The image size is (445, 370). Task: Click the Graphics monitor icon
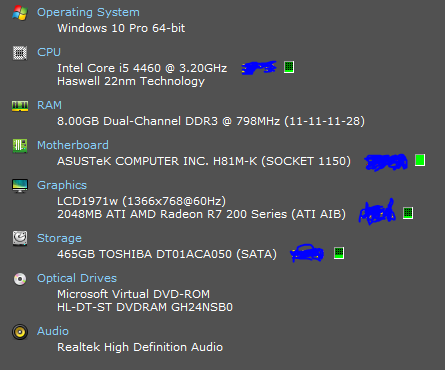point(20,186)
